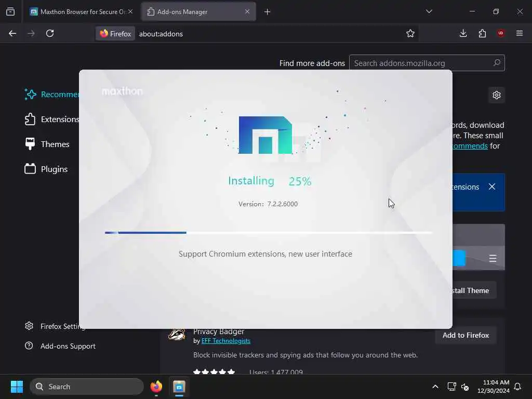Click the taskbar Search box
This screenshot has height=399, width=532.
(x=87, y=387)
